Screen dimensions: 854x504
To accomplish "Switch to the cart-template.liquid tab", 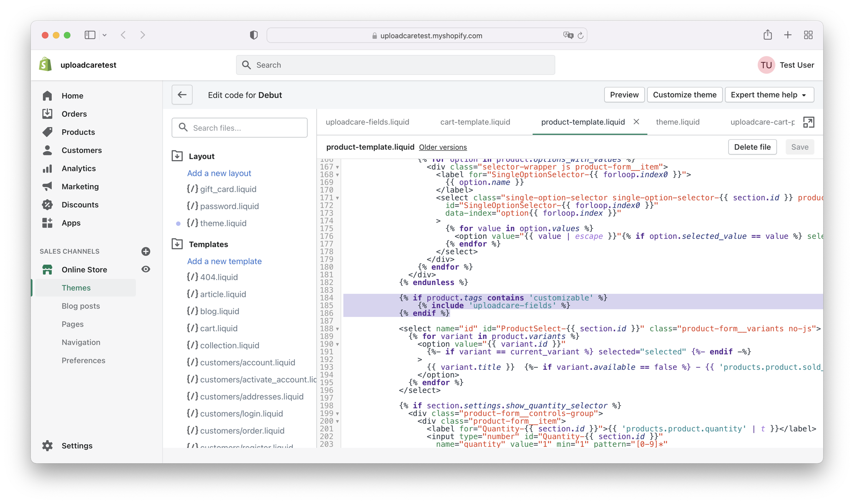I will [x=475, y=122].
